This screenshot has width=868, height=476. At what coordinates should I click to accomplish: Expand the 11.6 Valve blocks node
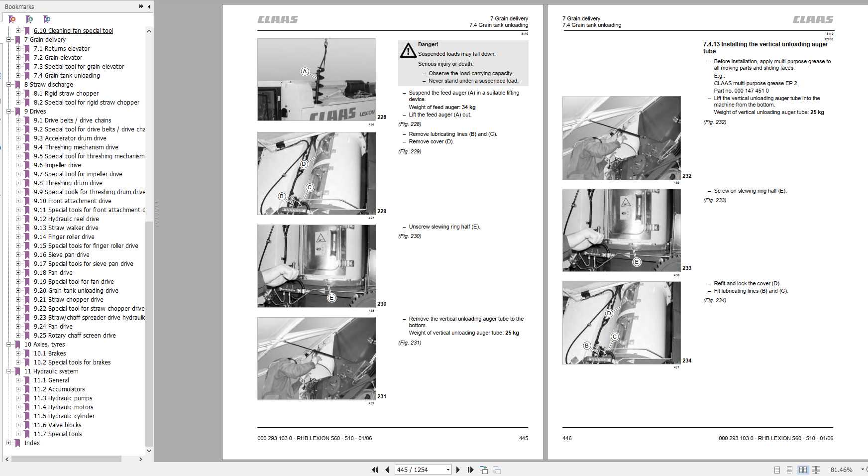click(x=18, y=425)
